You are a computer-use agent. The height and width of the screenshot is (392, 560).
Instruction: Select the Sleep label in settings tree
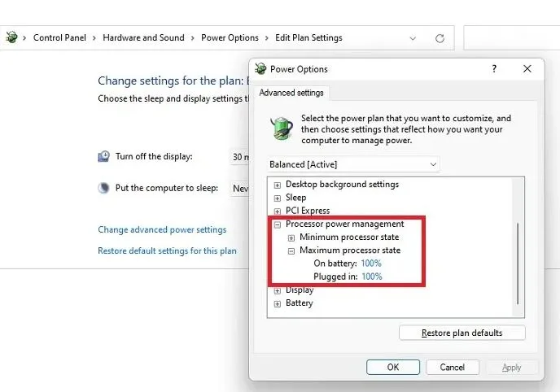tap(295, 198)
